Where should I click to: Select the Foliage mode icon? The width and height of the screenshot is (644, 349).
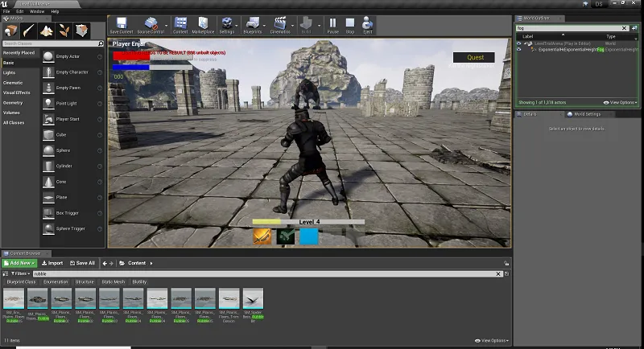[x=64, y=31]
